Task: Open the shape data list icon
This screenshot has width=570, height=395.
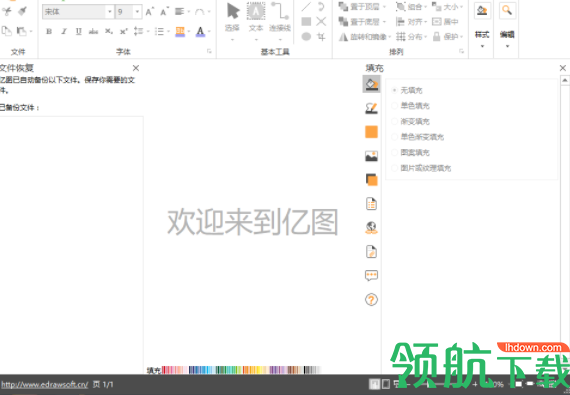Action: pyautogui.click(x=371, y=204)
